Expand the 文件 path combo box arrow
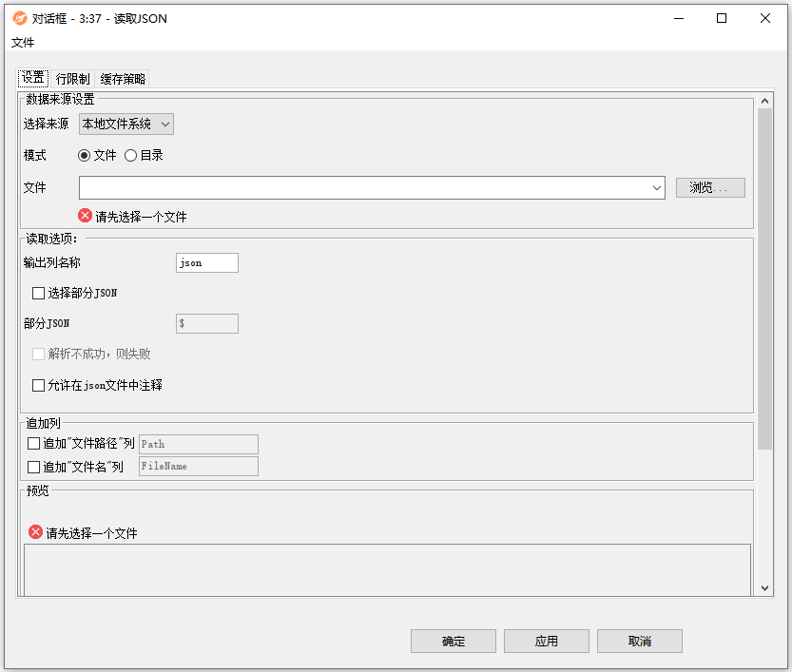Image resolution: width=792 pixels, height=672 pixels. pos(657,188)
